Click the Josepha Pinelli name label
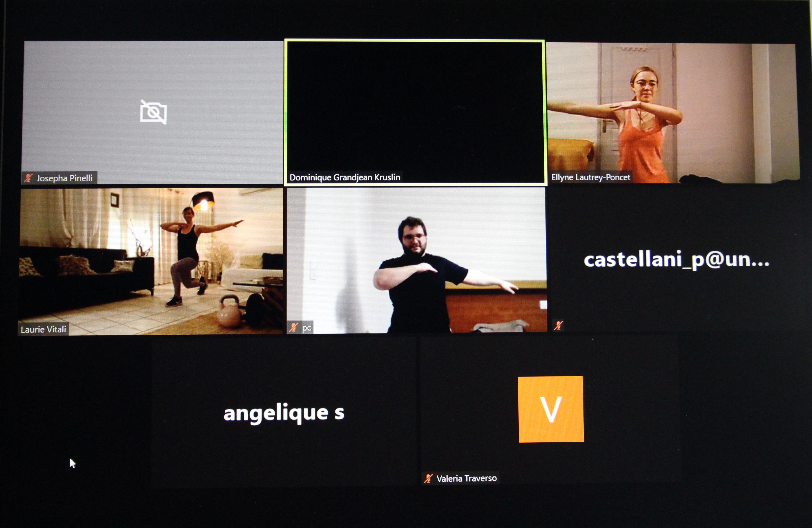The image size is (812, 528). click(64, 178)
